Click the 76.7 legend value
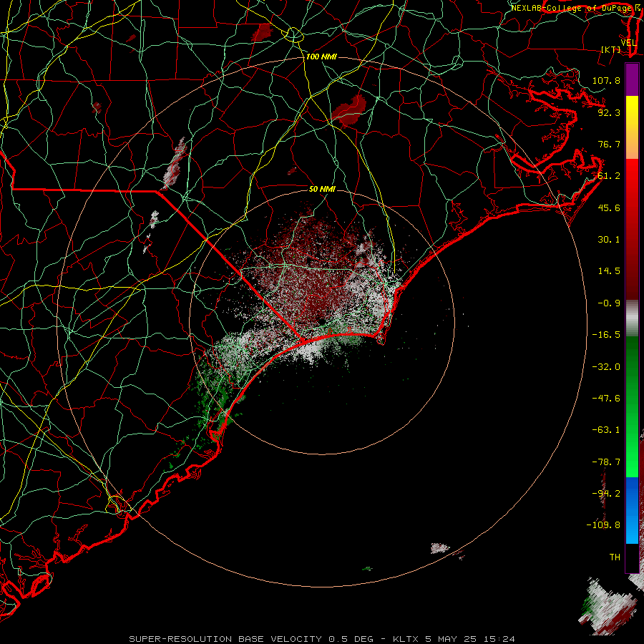644x644 pixels. pyautogui.click(x=609, y=144)
